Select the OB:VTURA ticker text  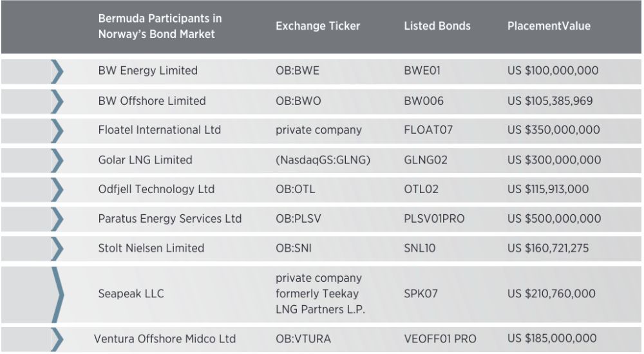click(305, 339)
